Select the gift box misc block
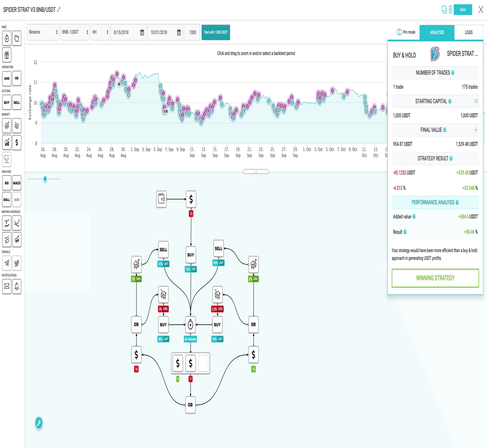Screen dimensions: 487x448 click(6, 55)
